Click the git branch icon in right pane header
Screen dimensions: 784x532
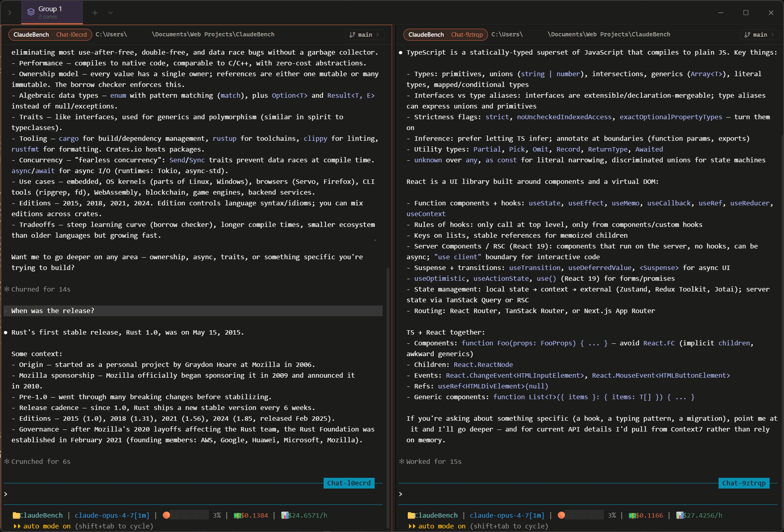tap(747, 35)
